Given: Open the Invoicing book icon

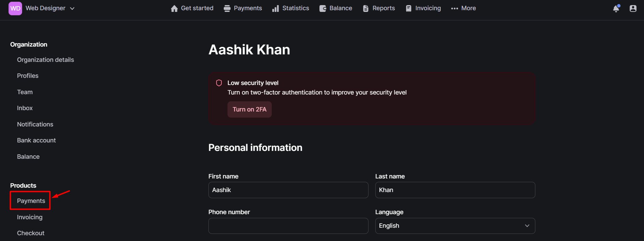Looking at the screenshot, I should pyautogui.click(x=408, y=8).
